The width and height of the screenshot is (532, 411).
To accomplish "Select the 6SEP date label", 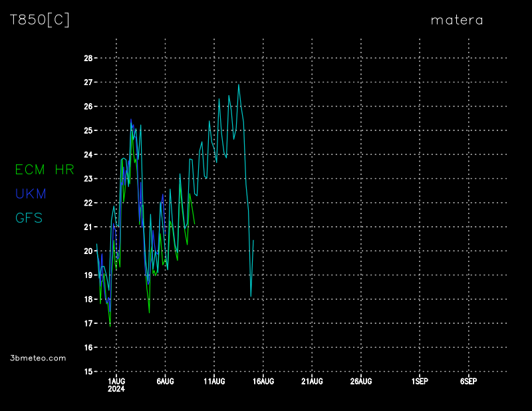I will [468, 381].
